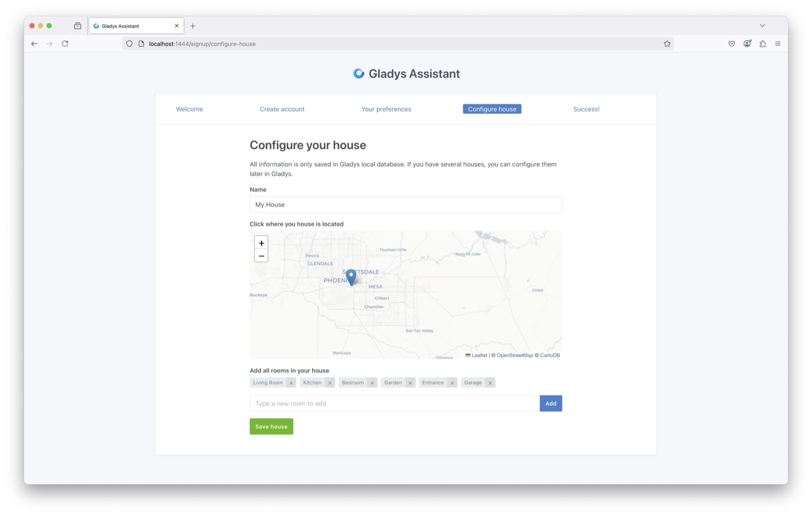Zoom out on the map
This screenshot has height=516, width=812.
261,256
